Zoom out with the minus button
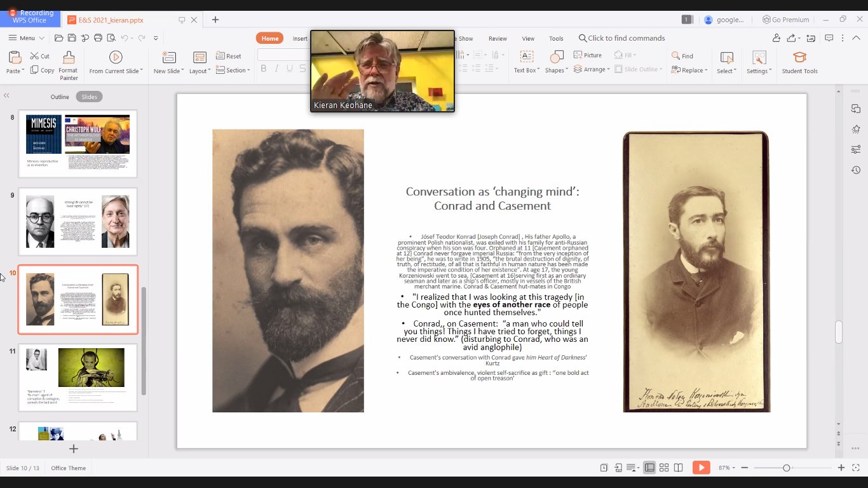868x488 pixels. tap(745, 468)
